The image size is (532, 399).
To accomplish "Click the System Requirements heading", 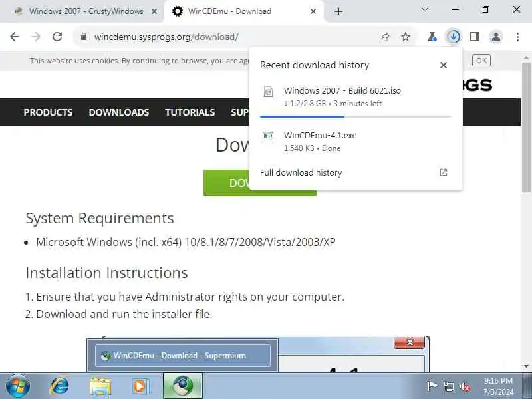I will click(x=100, y=218).
